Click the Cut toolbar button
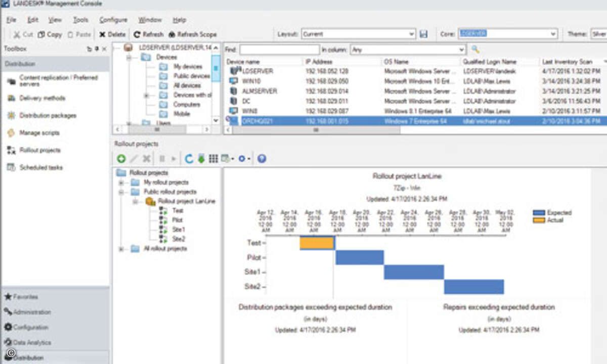Screen dimensions: 607x364 pyautogui.click(x=23, y=34)
